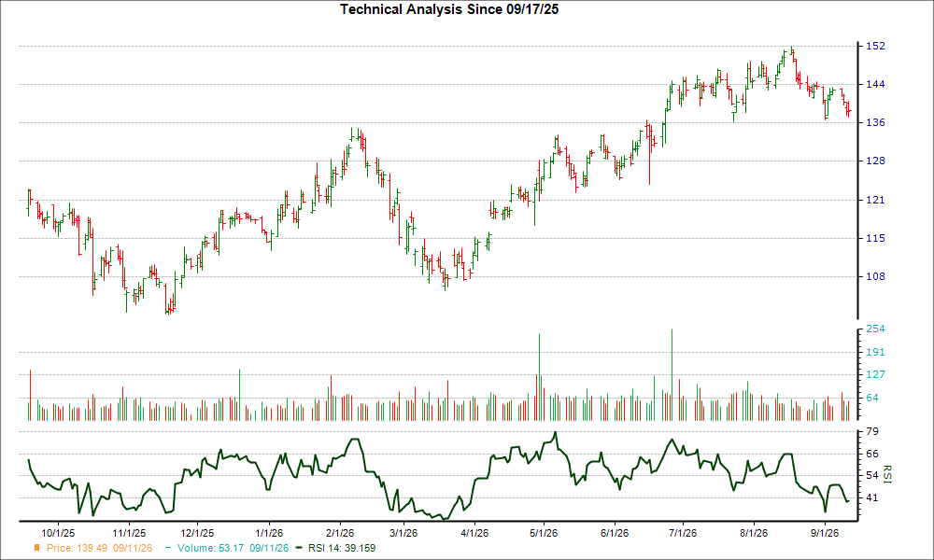Click the 79 RSI axis label
The height and width of the screenshot is (560, 934).
[872, 431]
